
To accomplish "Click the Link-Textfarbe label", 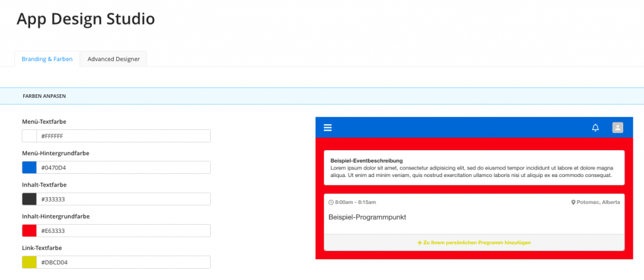I will 41,248.
